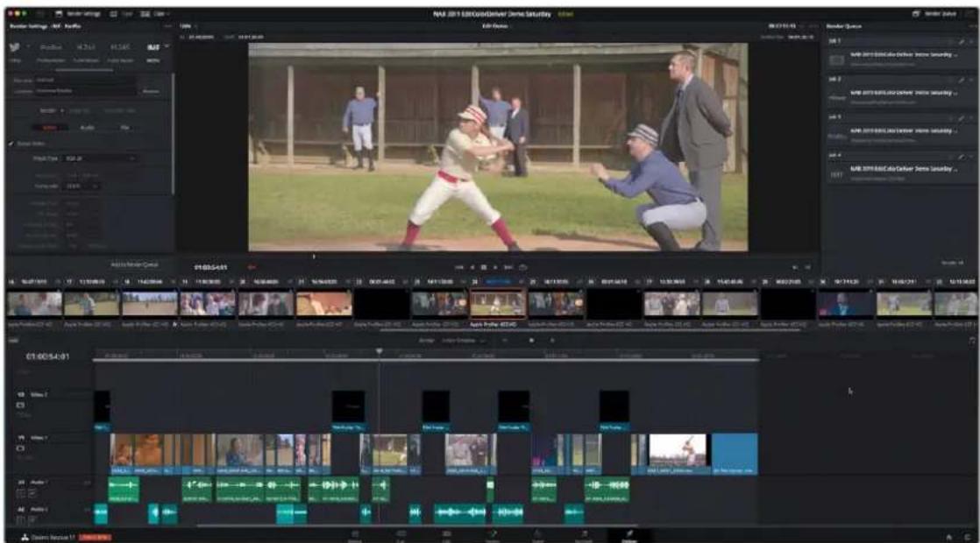Open the Entire Timeline render range dropdown
Viewport: 980px width, 543px height.
click(x=463, y=341)
